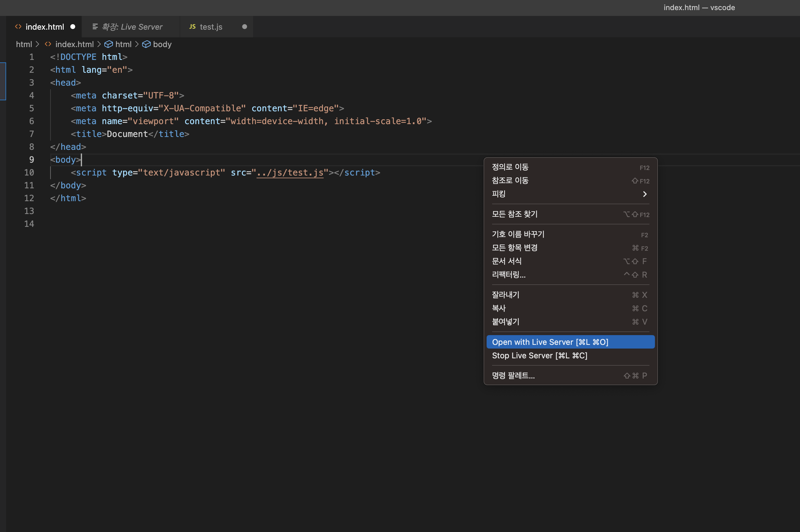Select 명령 팔레트 menu entry
This screenshot has width=800, height=532.
pos(513,375)
